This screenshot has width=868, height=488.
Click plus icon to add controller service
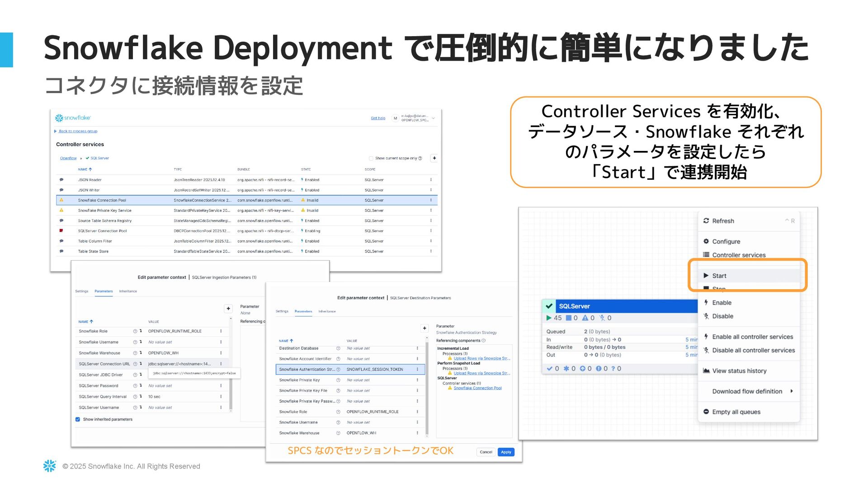coord(434,158)
